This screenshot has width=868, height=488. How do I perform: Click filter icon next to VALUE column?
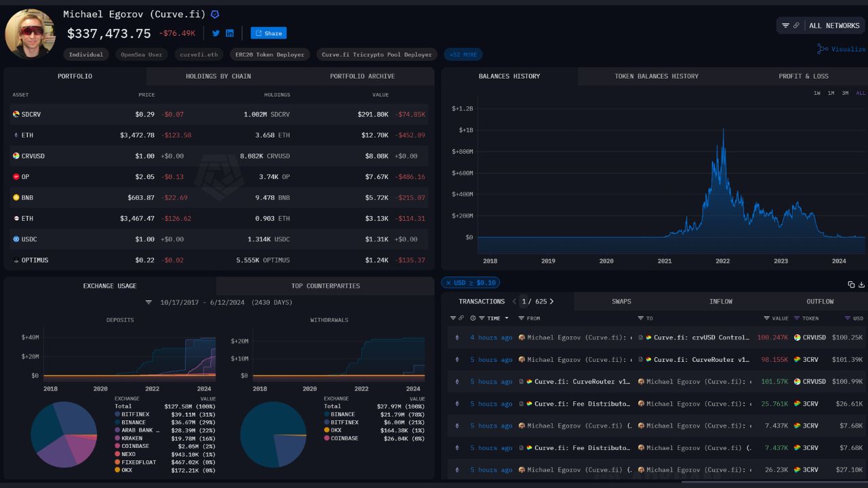click(767, 318)
